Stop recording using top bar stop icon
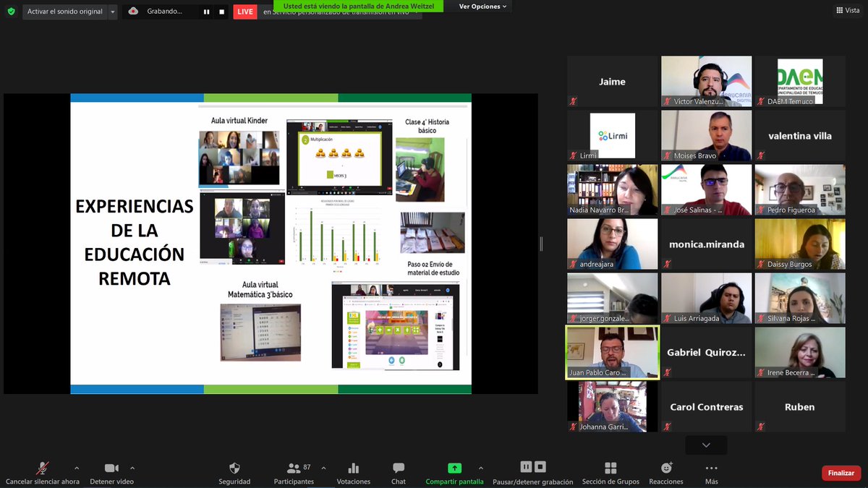Viewport: 868px width, 488px height. (222, 12)
